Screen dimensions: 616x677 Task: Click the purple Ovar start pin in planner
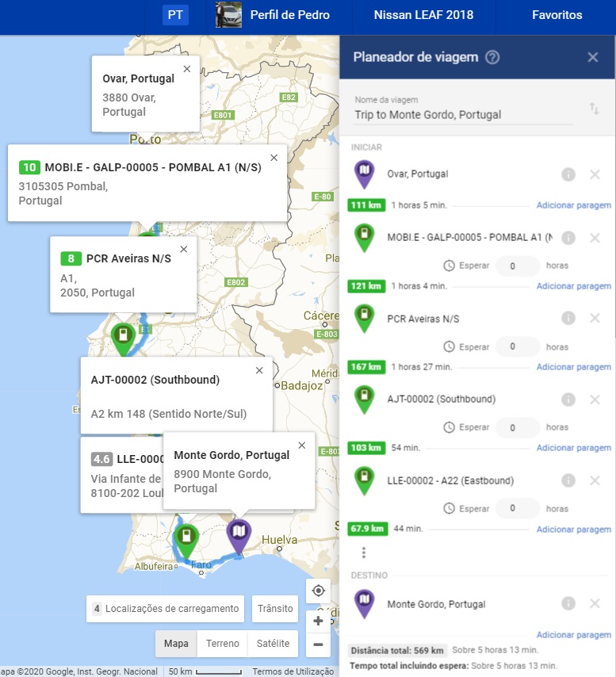[365, 174]
